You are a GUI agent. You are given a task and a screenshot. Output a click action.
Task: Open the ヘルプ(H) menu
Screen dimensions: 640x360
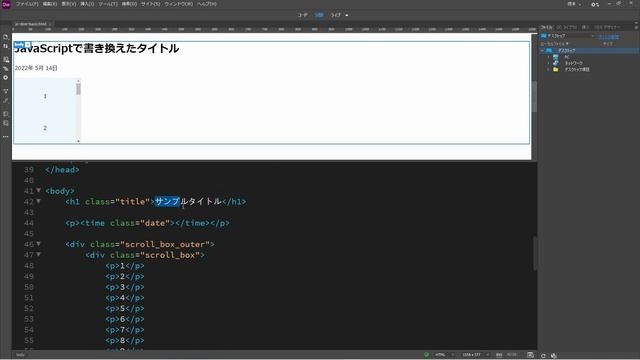pos(207,4)
